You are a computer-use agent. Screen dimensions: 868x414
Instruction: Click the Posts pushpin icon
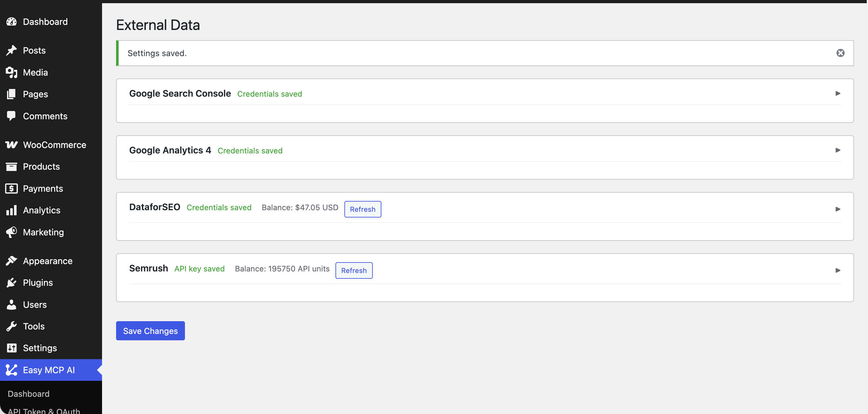[11, 50]
